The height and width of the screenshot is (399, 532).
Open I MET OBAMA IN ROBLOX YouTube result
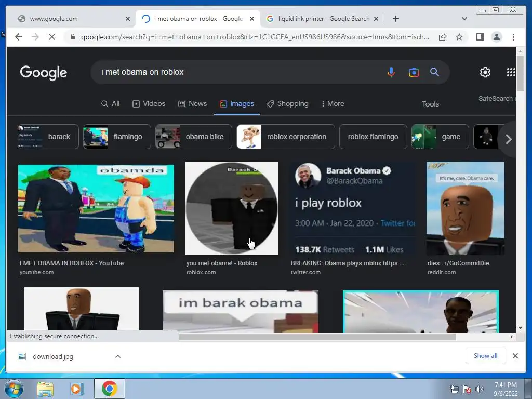pos(72,263)
